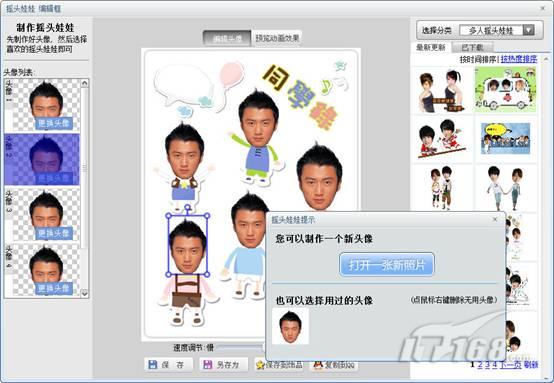The image size is (554, 383).
Task: Open the 最新更新 tab
Action: (x=431, y=47)
